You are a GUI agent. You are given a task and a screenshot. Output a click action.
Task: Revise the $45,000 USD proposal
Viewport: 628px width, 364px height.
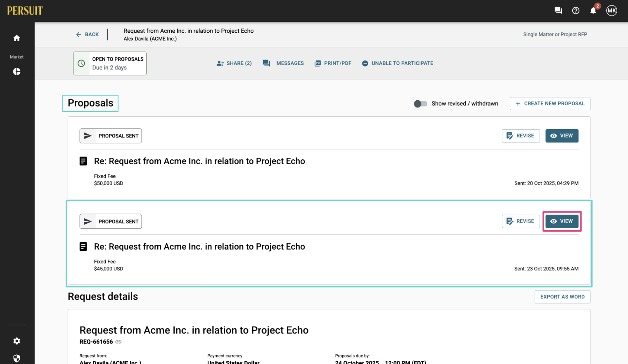(x=521, y=221)
